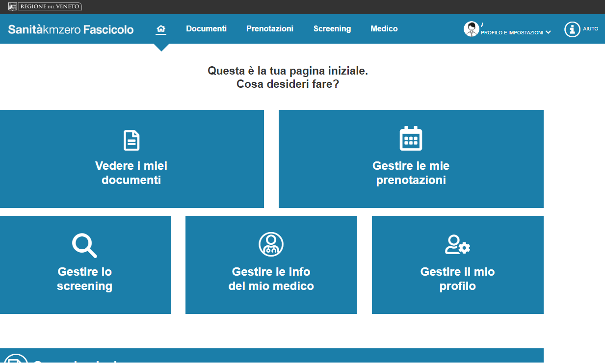Open the Gestire lo screening tile
The image size is (605, 364).
(x=85, y=265)
